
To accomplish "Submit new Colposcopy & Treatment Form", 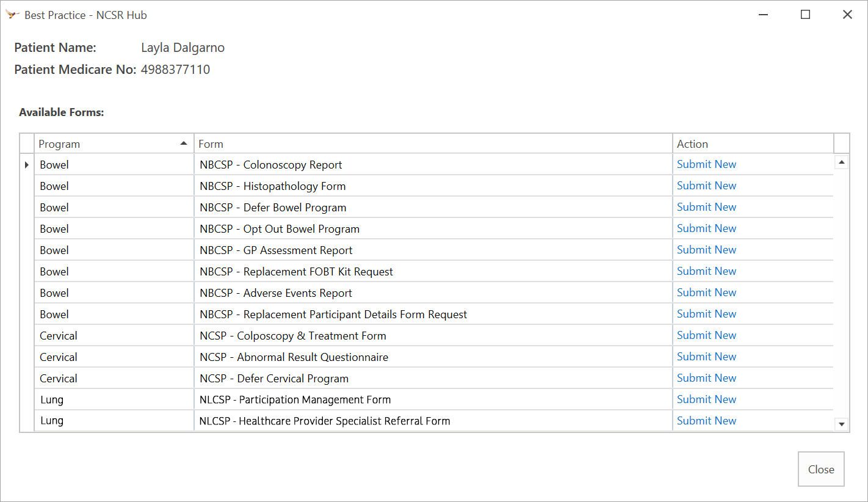I will [x=706, y=335].
